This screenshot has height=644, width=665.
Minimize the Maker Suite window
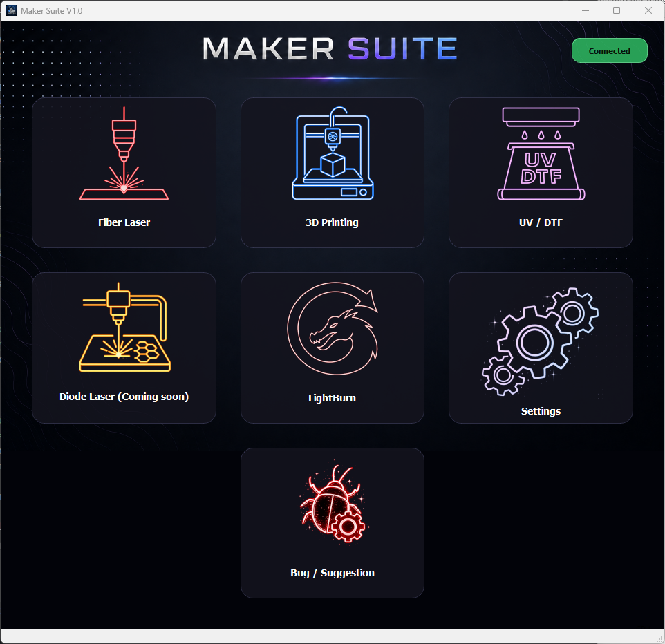(x=586, y=10)
